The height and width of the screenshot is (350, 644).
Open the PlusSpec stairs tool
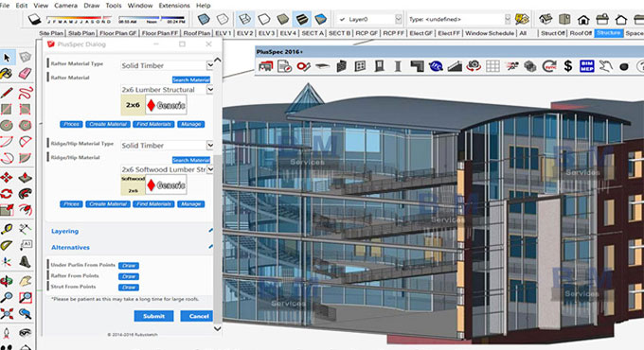pos(455,66)
